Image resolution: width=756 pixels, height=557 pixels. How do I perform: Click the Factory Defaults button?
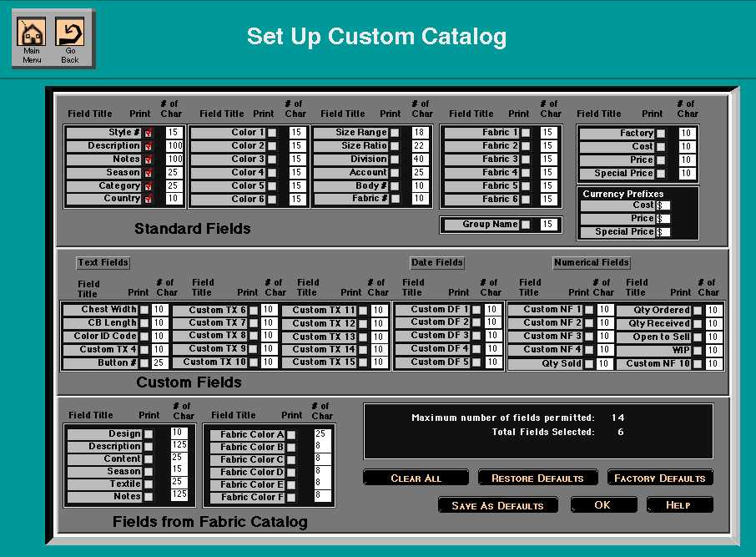pos(659,479)
